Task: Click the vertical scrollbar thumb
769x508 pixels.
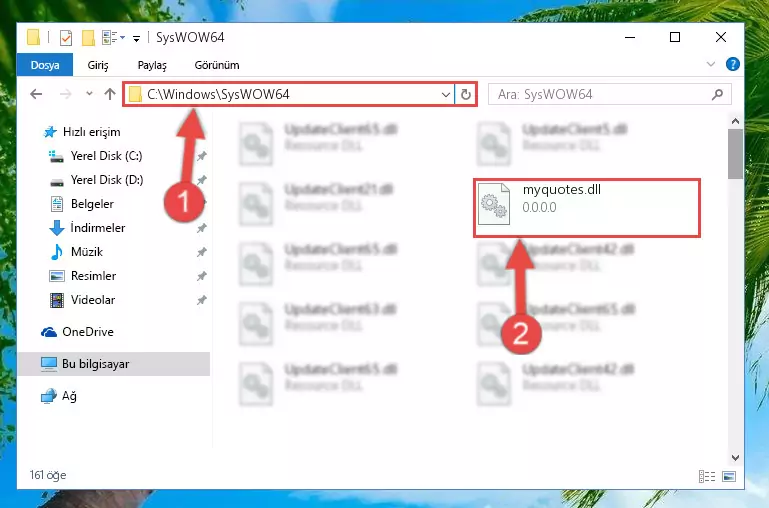Action: [x=735, y=154]
